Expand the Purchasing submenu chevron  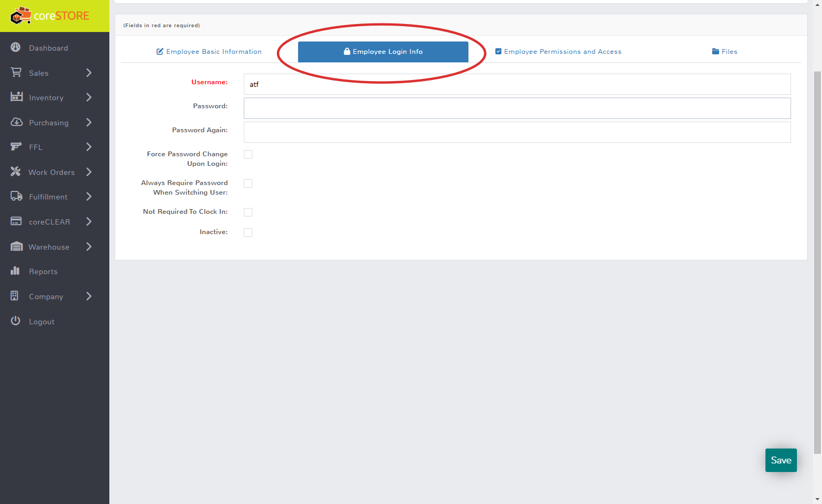89,122
